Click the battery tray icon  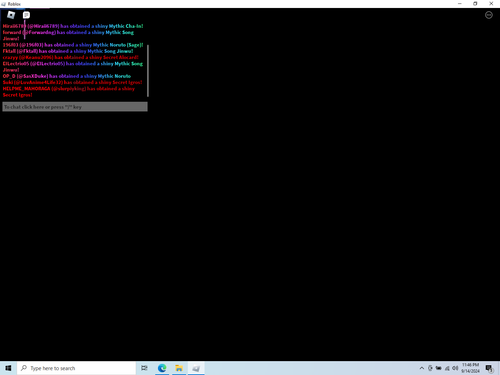[x=439, y=368]
